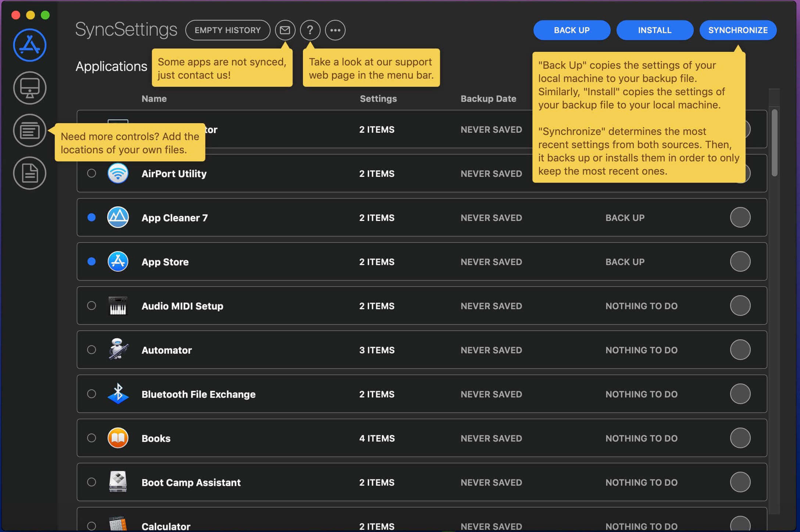800x532 pixels.
Task: Click 3 ITEMS in the Automator row
Action: tap(377, 350)
